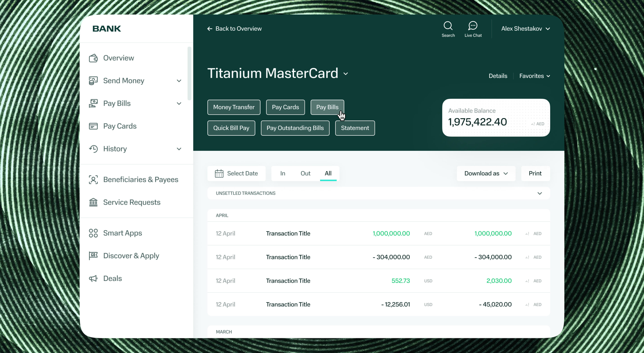Switch to the In transactions tab

point(283,173)
